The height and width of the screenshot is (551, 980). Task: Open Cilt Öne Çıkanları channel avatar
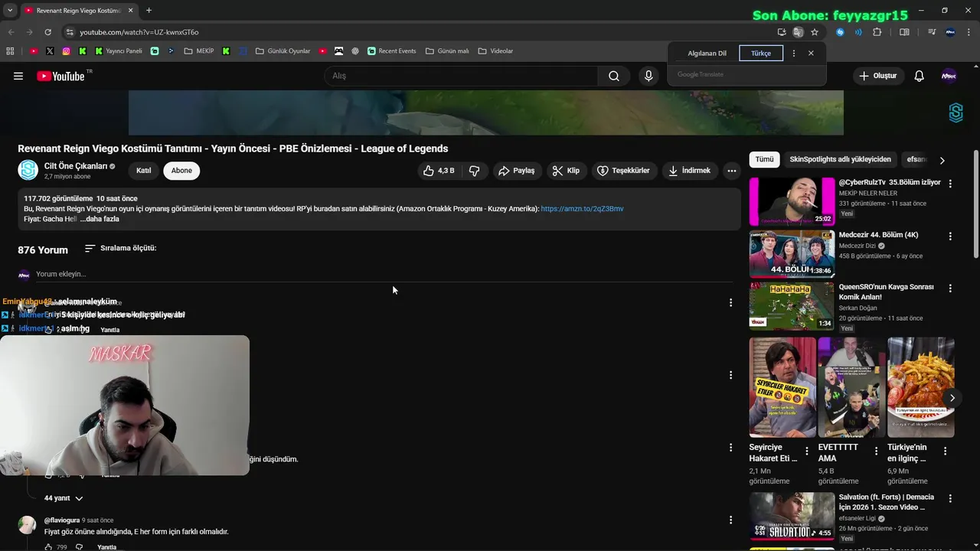click(x=28, y=170)
